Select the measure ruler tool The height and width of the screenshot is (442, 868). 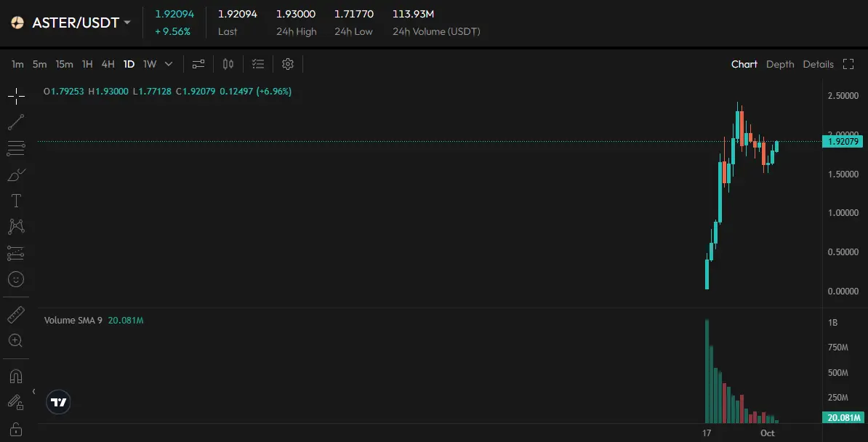pyautogui.click(x=16, y=315)
